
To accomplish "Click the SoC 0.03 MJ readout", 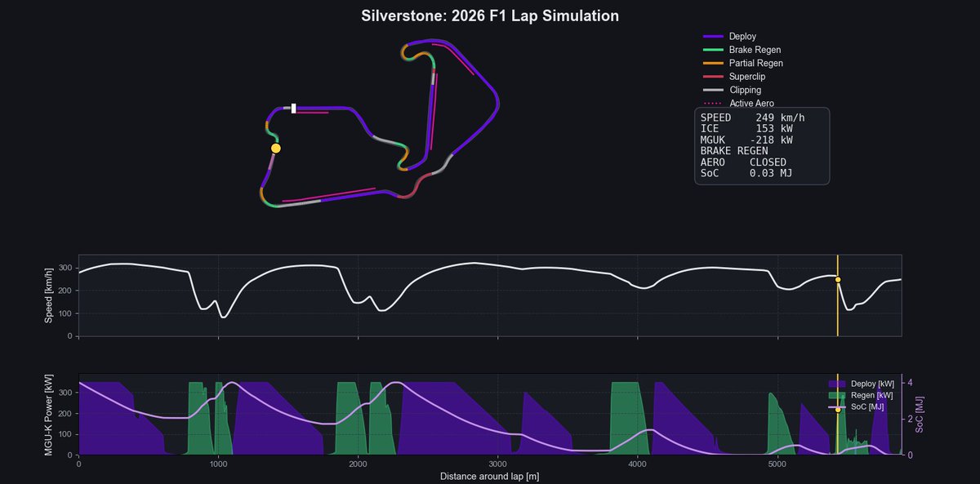I will pyautogui.click(x=746, y=174).
